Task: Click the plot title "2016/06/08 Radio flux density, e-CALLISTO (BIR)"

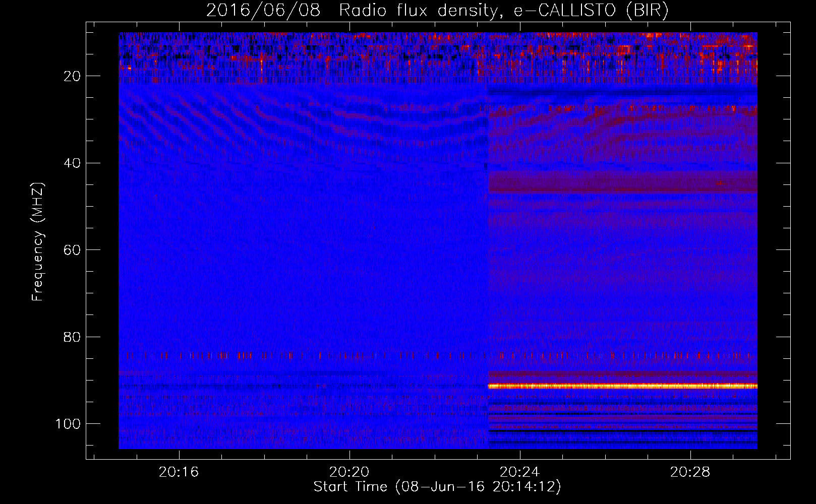Action: pyautogui.click(x=437, y=10)
